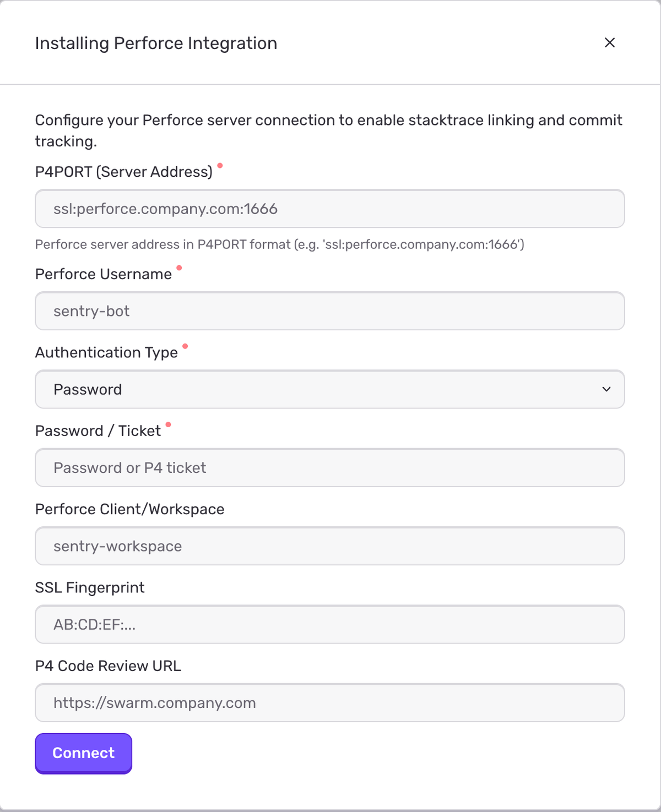
Task: Click the Password / Ticket input
Action: point(329,467)
